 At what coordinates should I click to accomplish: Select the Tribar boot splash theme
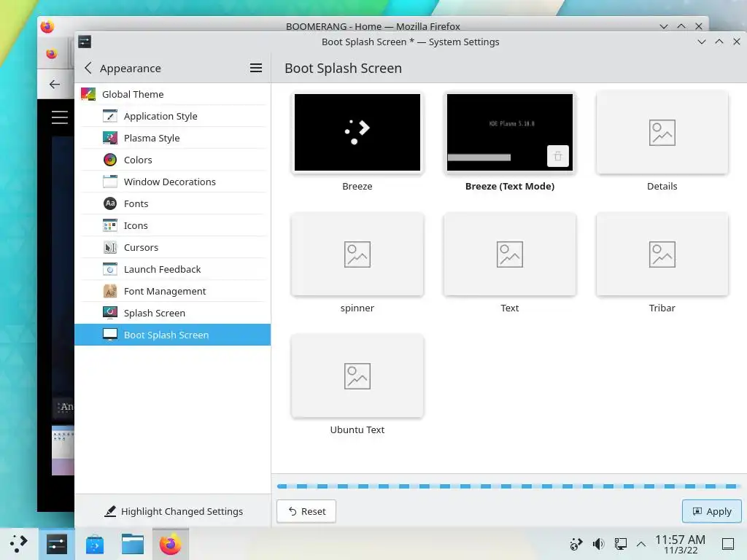pos(662,254)
